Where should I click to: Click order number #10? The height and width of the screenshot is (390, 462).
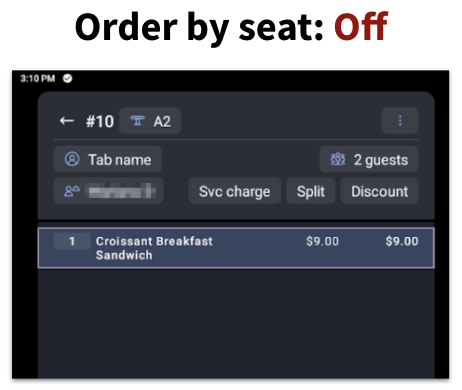pyautogui.click(x=100, y=121)
